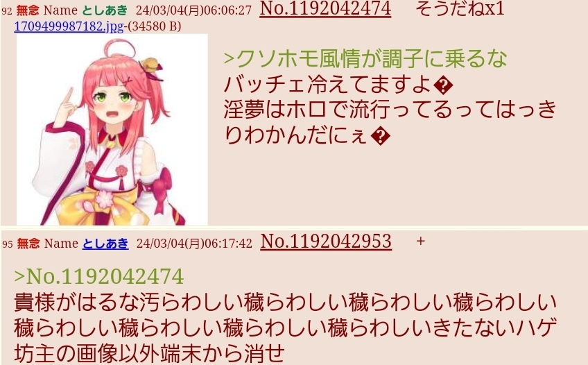
Task: Click the (34580 B) file size text
Action: pyautogui.click(x=155, y=26)
